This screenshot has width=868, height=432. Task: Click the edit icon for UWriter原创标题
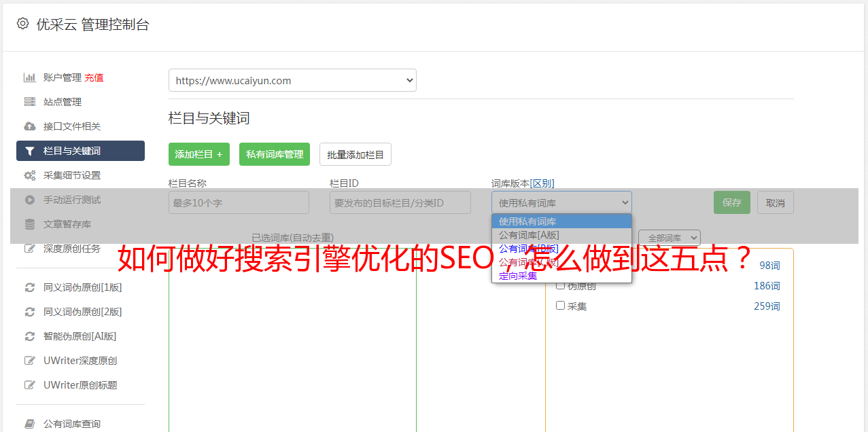30,385
